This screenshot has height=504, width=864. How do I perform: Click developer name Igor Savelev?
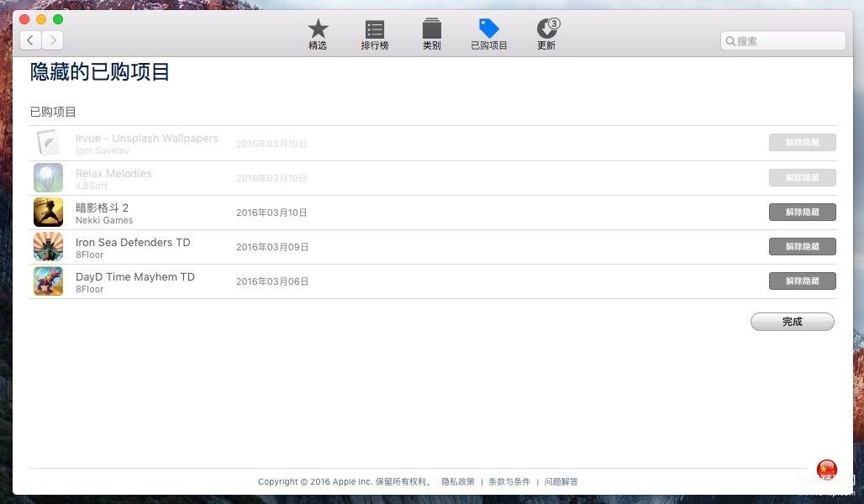point(102,151)
